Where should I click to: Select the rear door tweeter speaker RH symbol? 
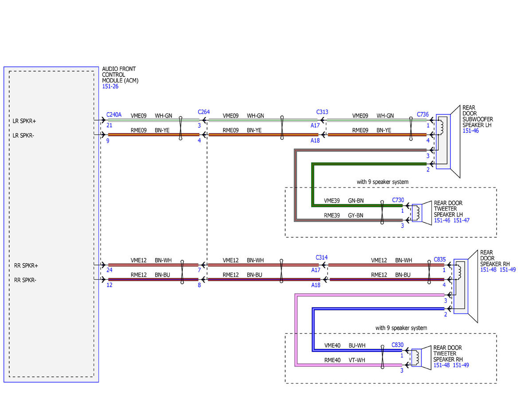coord(422,357)
